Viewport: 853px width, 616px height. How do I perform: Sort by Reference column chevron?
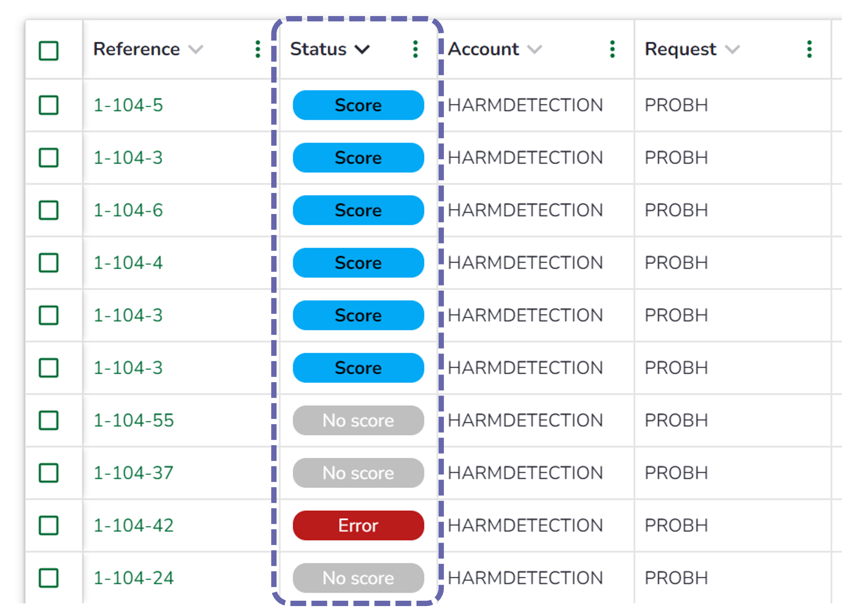[x=196, y=50]
